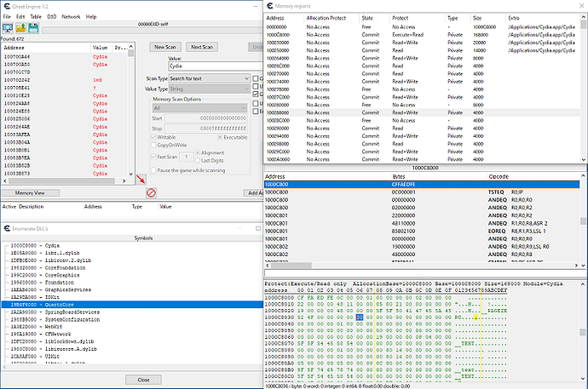
Task: Click the Add Address button at the panel's edge
Action: coord(254,193)
